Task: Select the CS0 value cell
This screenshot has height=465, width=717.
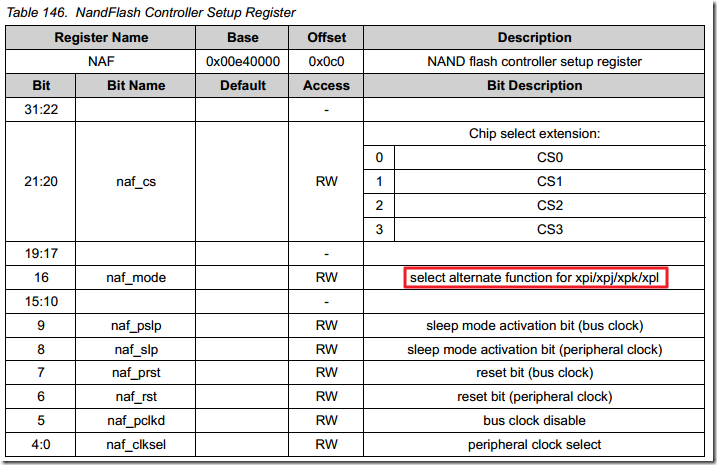Action: (550, 157)
